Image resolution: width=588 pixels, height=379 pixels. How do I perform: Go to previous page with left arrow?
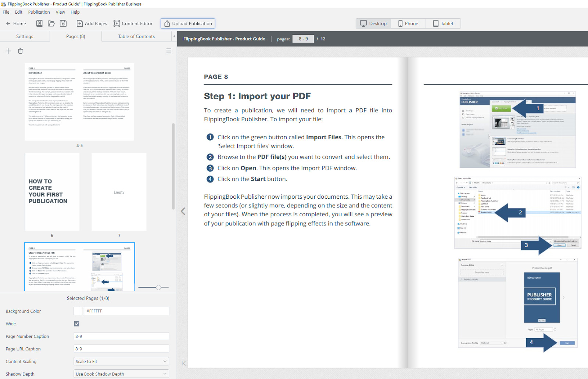pos(183,211)
